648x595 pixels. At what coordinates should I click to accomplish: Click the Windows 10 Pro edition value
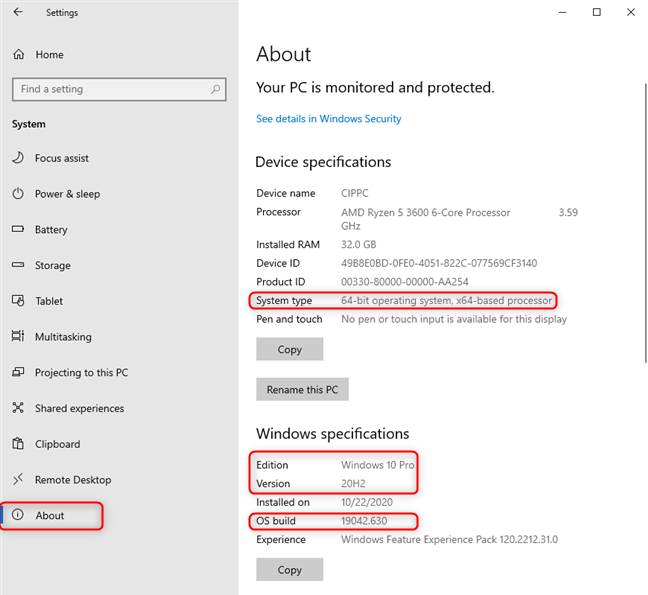coord(377,465)
